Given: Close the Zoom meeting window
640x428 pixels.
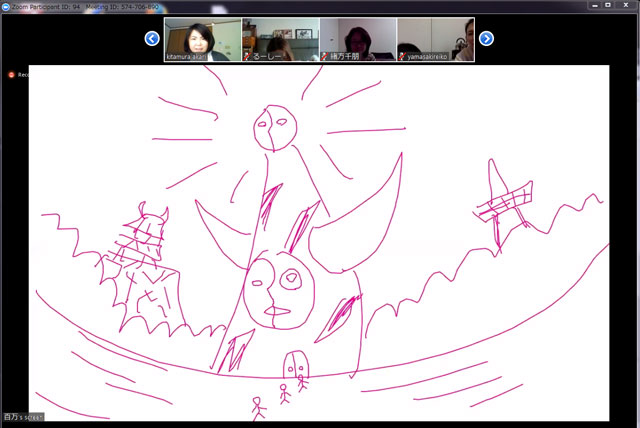Looking at the screenshot, I should [626, 5].
